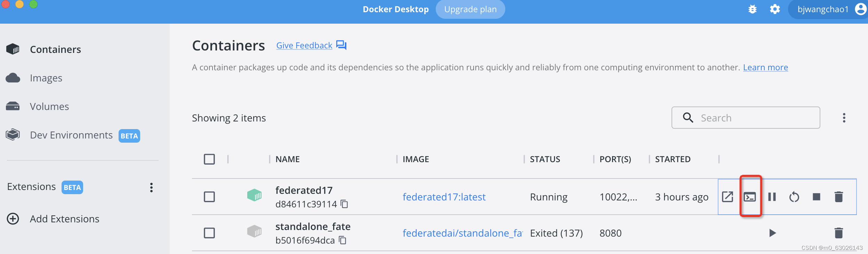
Task: Click the user avatar icon
Action: (861, 9)
